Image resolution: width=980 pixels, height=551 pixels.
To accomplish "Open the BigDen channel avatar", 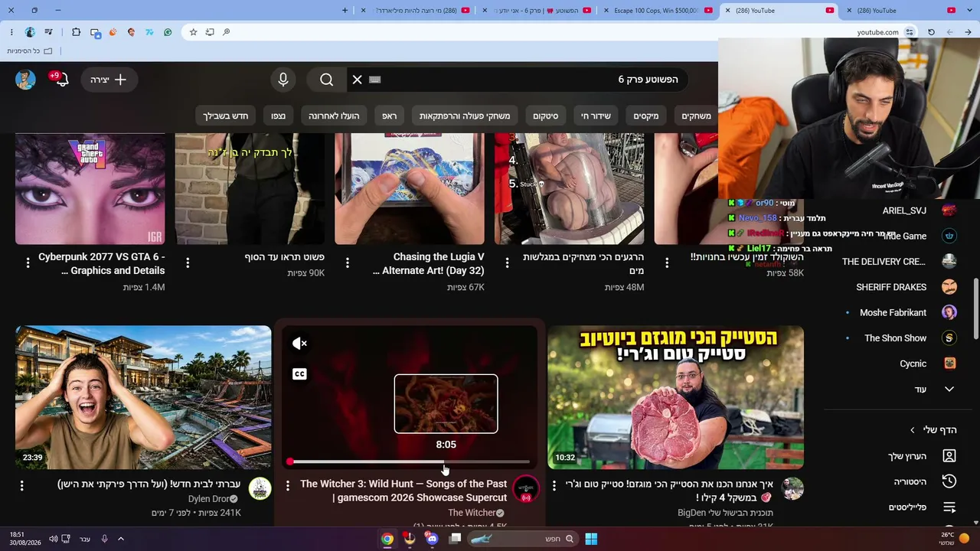I will pos(792,489).
